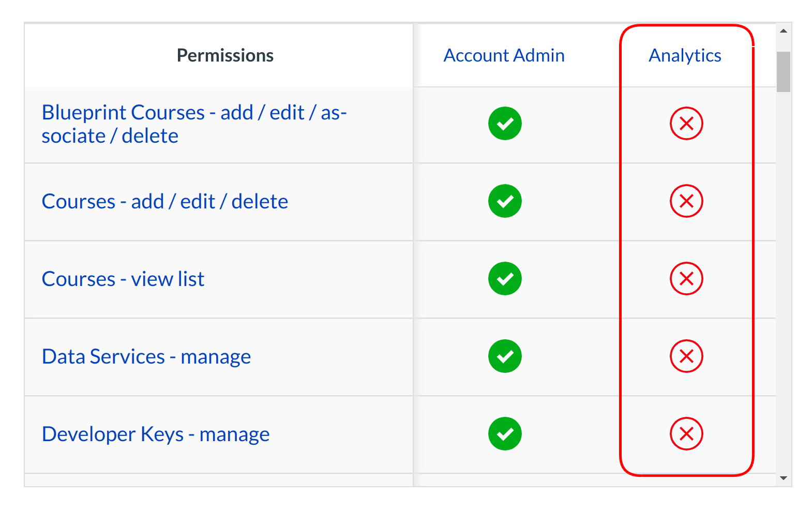This screenshot has height=512, width=812.
Task: Toggle Developer Keys permission for Account Admin
Action: click(x=505, y=434)
